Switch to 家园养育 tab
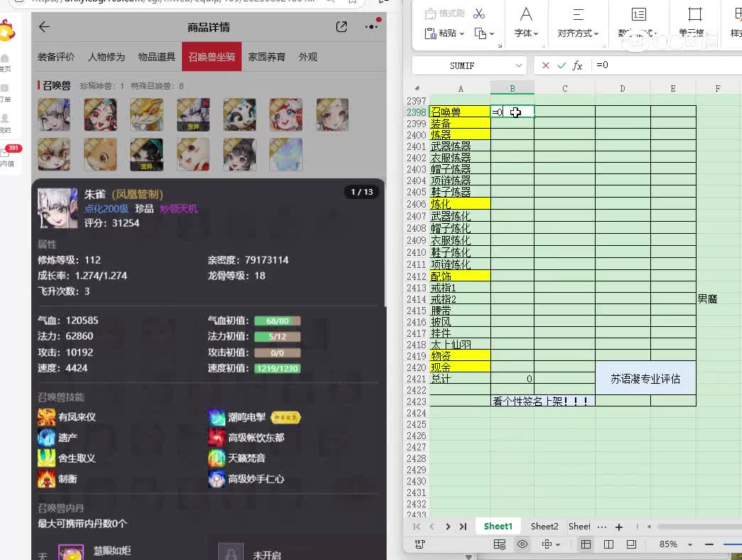This screenshot has height=560, width=742. (x=267, y=57)
